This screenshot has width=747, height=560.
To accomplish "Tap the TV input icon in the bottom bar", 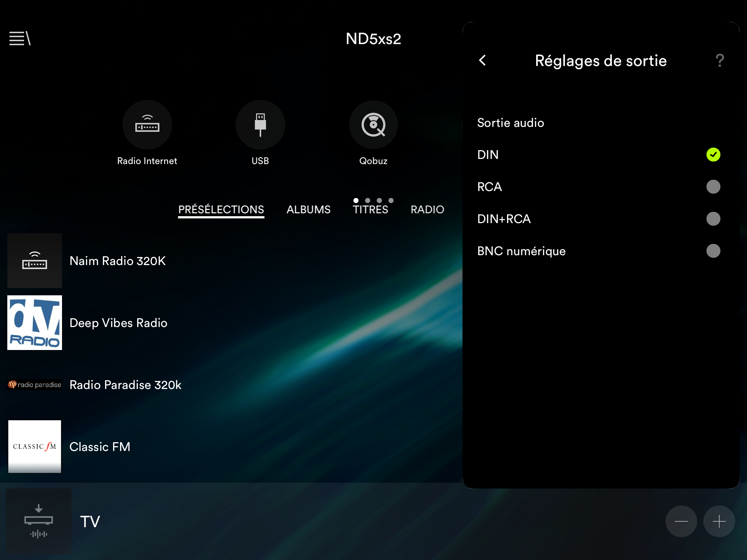I will 39,521.
